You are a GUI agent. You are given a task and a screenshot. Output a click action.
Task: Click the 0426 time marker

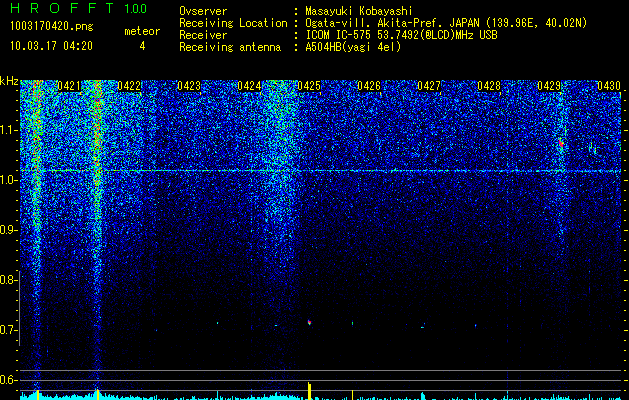(x=369, y=86)
